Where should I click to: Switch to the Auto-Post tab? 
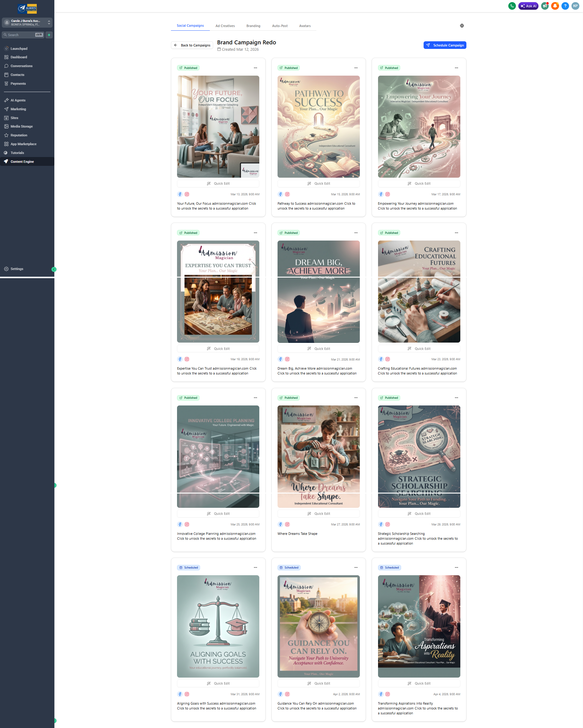(280, 26)
